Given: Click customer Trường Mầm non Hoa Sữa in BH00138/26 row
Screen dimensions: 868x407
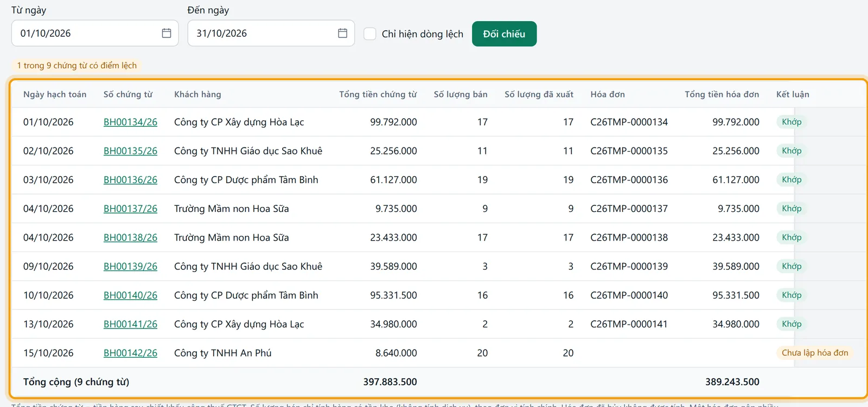Looking at the screenshot, I should tap(232, 237).
